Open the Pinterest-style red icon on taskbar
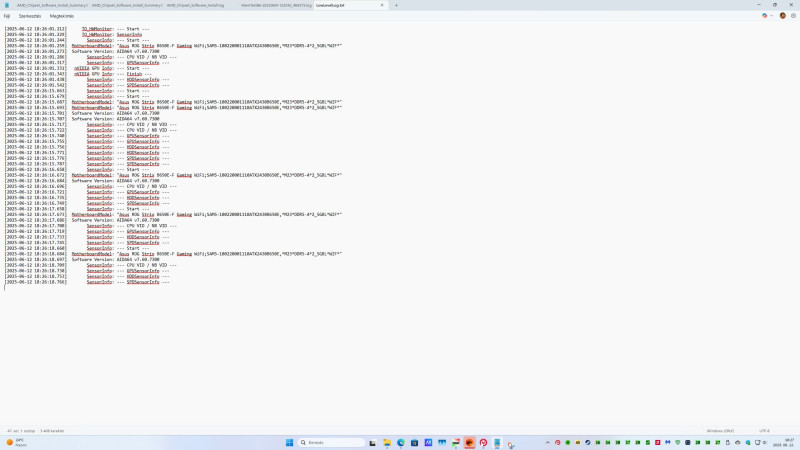Viewport: 800px width, 450px height. [483, 442]
